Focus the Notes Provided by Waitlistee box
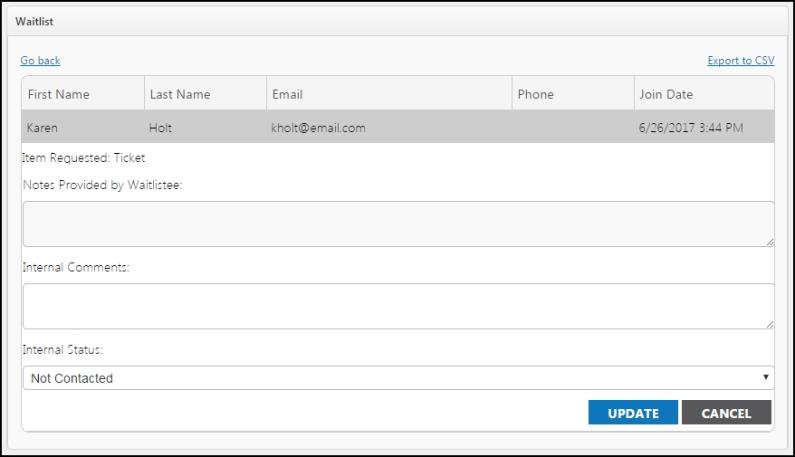 399,224
